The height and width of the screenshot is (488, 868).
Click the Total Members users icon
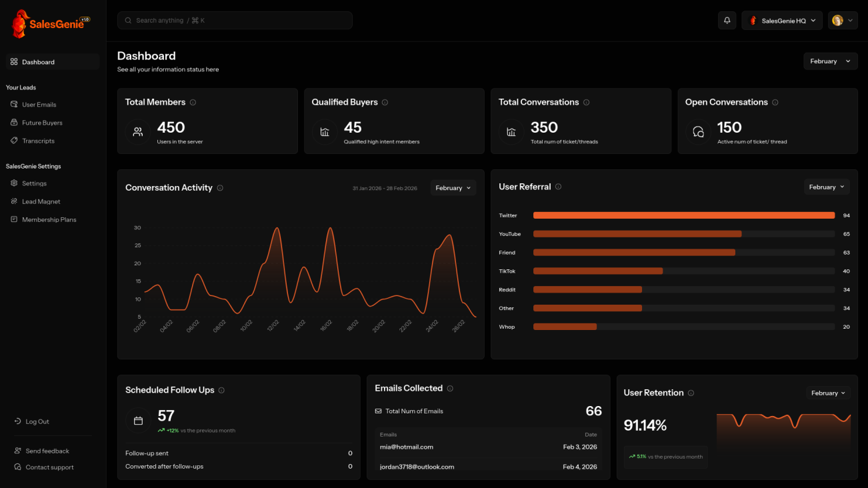click(x=138, y=132)
